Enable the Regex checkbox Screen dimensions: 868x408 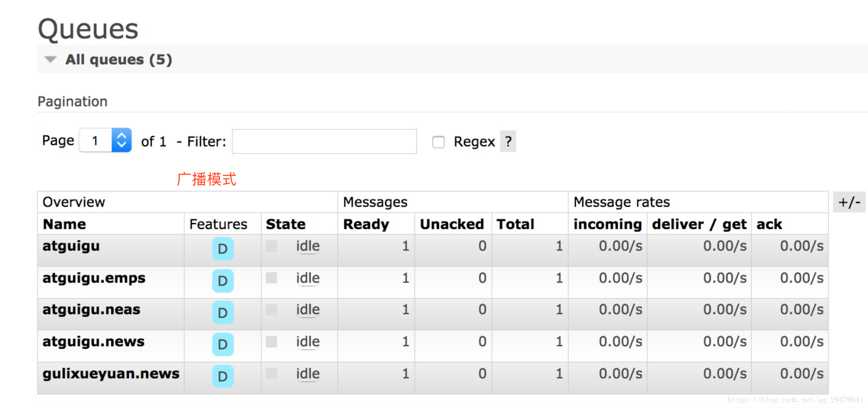click(x=439, y=142)
